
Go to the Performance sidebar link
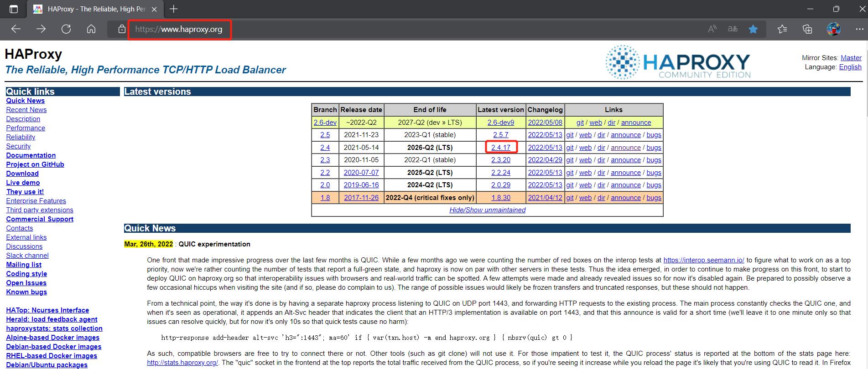26,128
